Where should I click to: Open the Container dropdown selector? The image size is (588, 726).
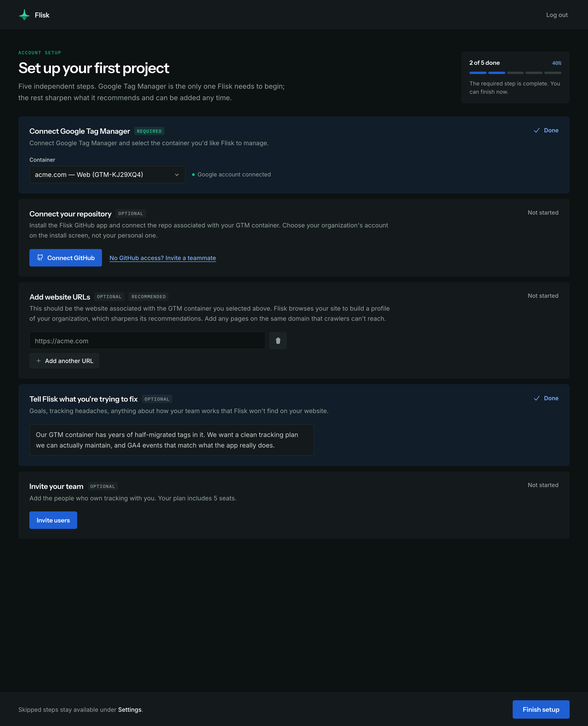(x=107, y=174)
